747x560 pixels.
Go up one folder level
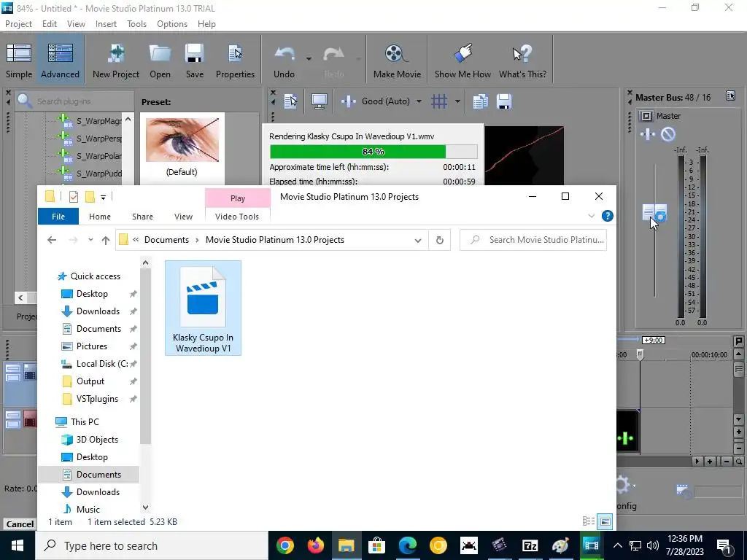(x=106, y=240)
